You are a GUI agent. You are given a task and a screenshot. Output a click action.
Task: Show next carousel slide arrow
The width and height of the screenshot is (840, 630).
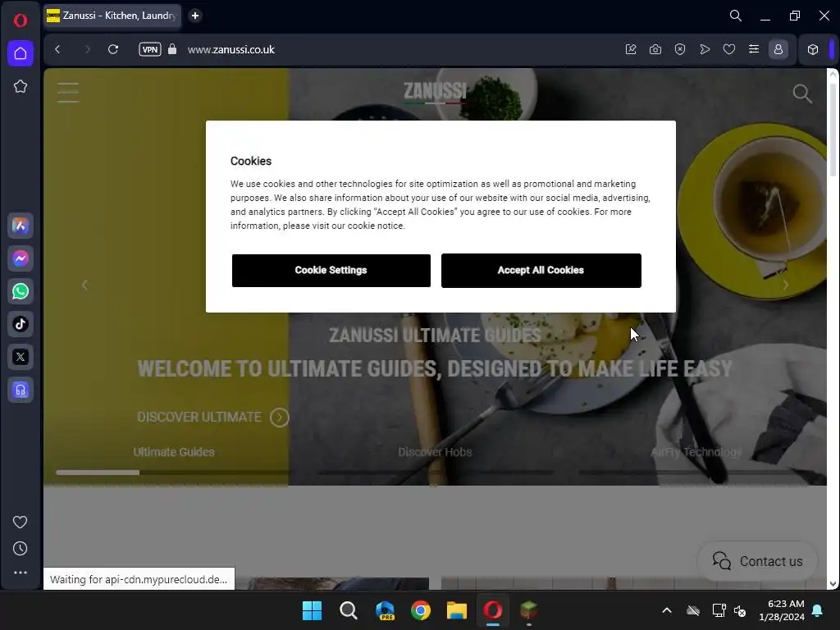point(785,285)
